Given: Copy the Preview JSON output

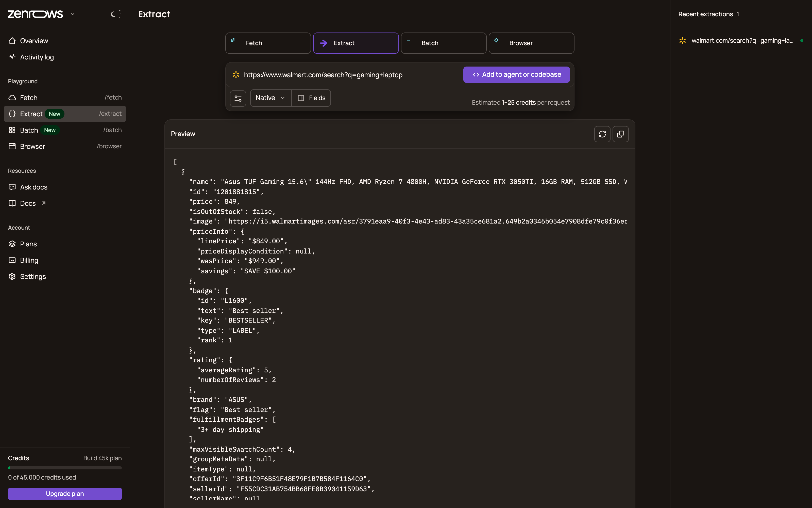Looking at the screenshot, I should [x=621, y=134].
